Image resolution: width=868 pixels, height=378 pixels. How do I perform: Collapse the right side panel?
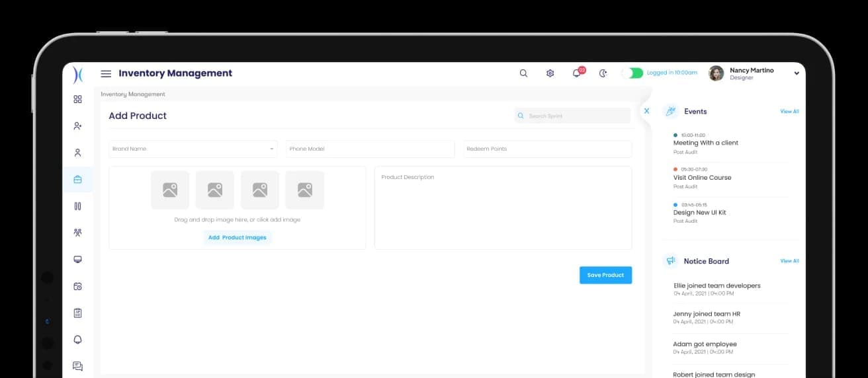tap(646, 111)
